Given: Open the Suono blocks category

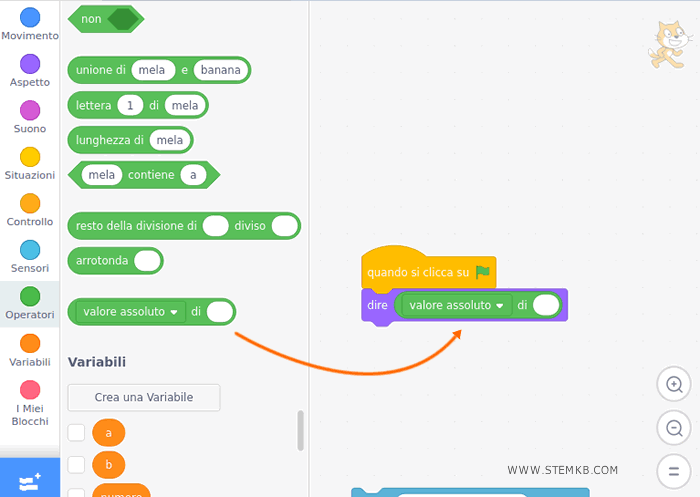Looking at the screenshot, I should click(30, 110).
